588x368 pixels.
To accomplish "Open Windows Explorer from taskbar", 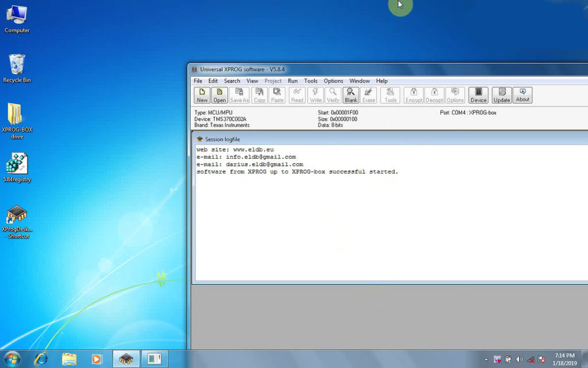I will [x=69, y=359].
